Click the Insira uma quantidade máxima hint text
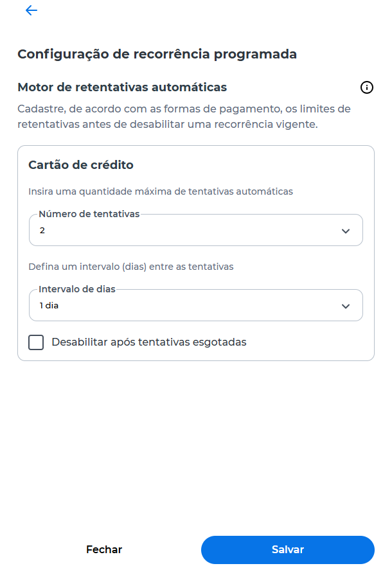392x575 pixels. (161, 191)
